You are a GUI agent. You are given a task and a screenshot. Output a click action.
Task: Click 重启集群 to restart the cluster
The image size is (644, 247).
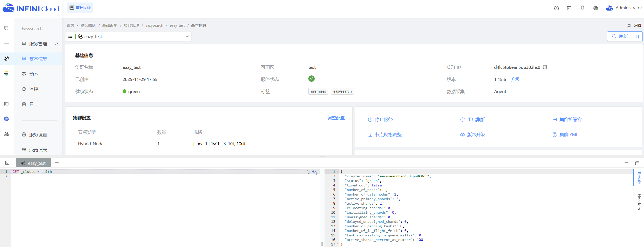click(x=472, y=119)
